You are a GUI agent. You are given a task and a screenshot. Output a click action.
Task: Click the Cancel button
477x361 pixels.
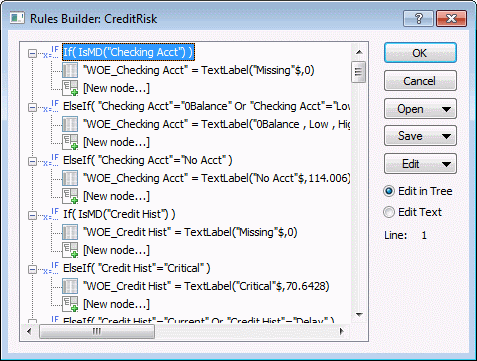click(x=420, y=81)
